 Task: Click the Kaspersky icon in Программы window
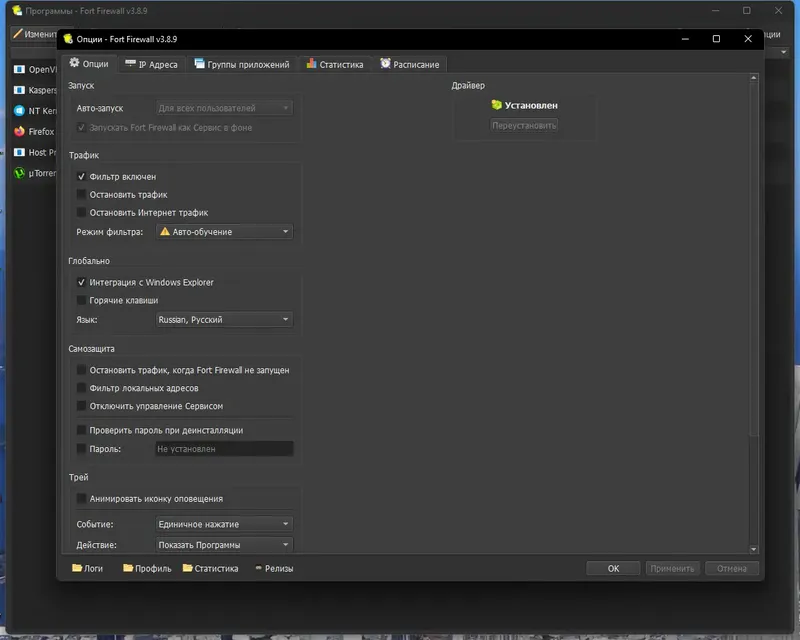[19, 90]
